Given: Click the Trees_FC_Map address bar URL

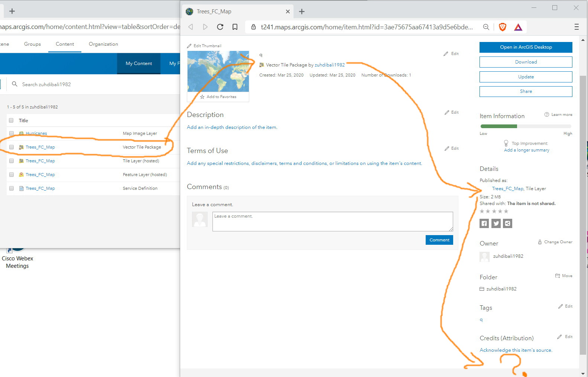Looking at the screenshot, I should [367, 27].
